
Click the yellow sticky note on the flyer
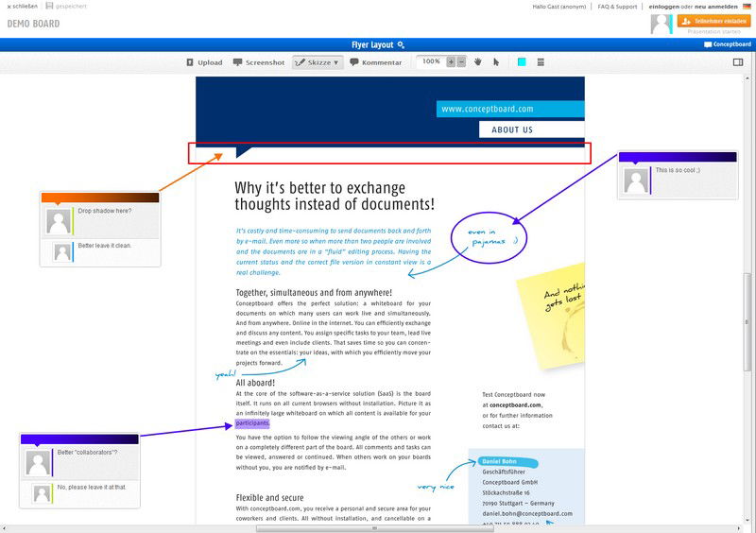pos(554,316)
